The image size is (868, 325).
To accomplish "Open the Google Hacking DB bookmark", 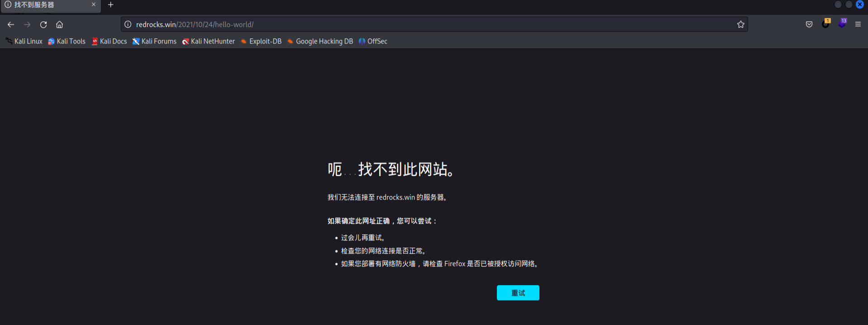I will (x=320, y=41).
